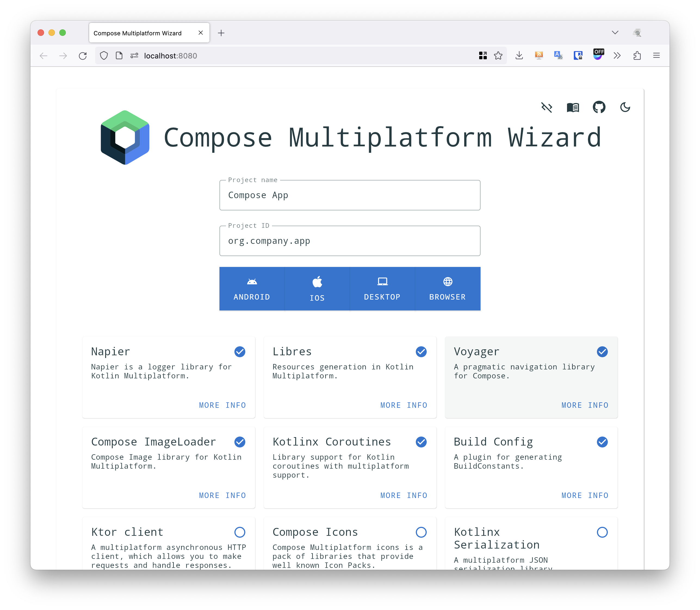Viewport: 700px width, 610px height.
Task: Expand the tab list chevron dropdown
Action: pos(615,33)
